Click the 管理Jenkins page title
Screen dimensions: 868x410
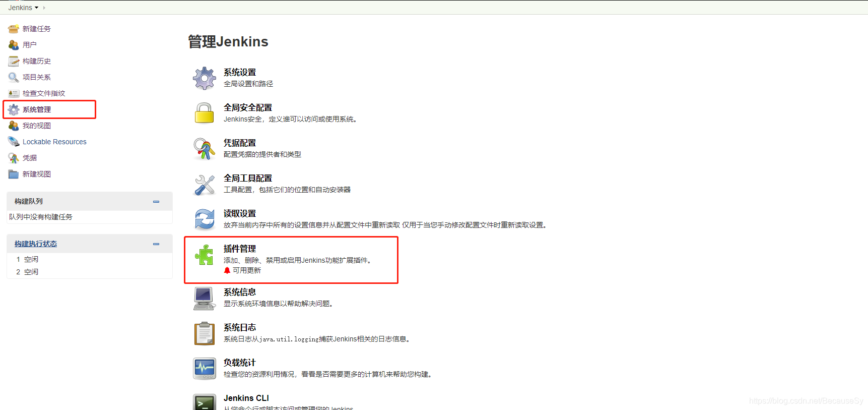point(228,41)
